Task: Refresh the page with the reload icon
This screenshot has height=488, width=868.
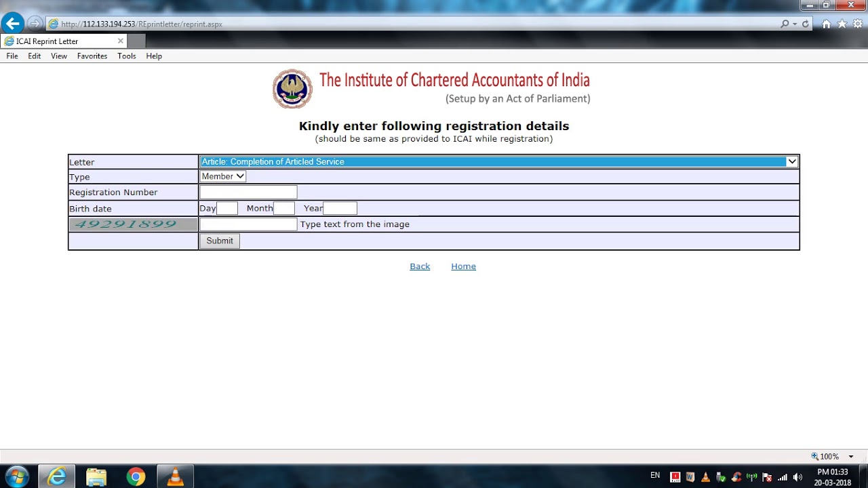Action: [806, 24]
